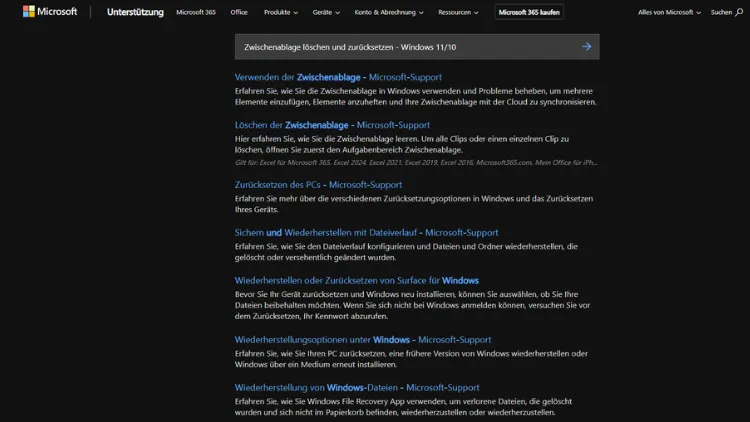The height and width of the screenshot is (422, 750).
Task: Expand Konto & Abrechnung dropdown
Action: coord(388,12)
